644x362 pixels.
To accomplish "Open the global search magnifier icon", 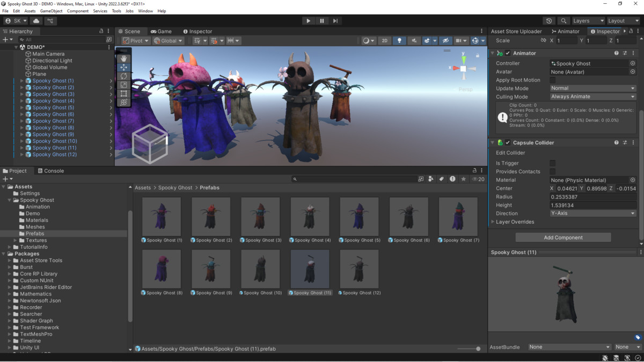I will pyautogui.click(x=563, y=21).
